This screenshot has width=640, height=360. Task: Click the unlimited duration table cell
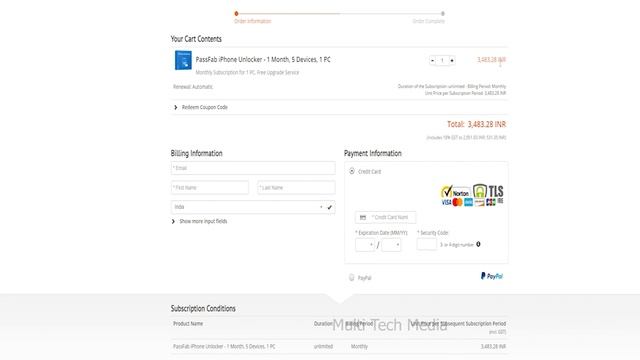coord(323,347)
